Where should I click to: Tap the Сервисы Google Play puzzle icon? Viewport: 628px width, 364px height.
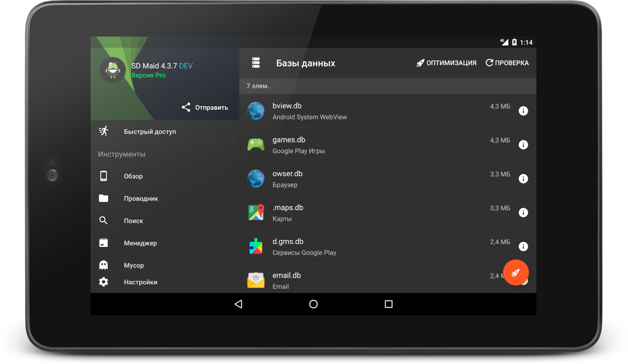256,246
